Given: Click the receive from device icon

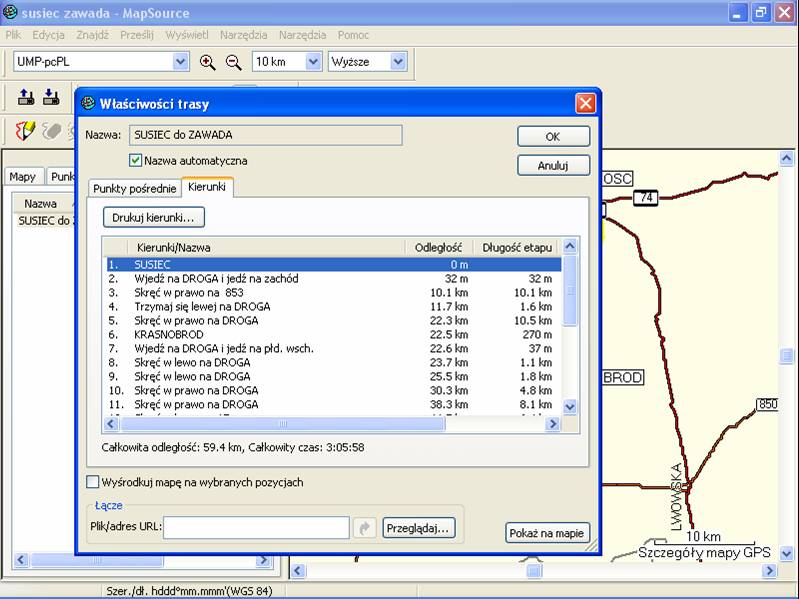Looking at the screenshot, I should tap(51, 97).
